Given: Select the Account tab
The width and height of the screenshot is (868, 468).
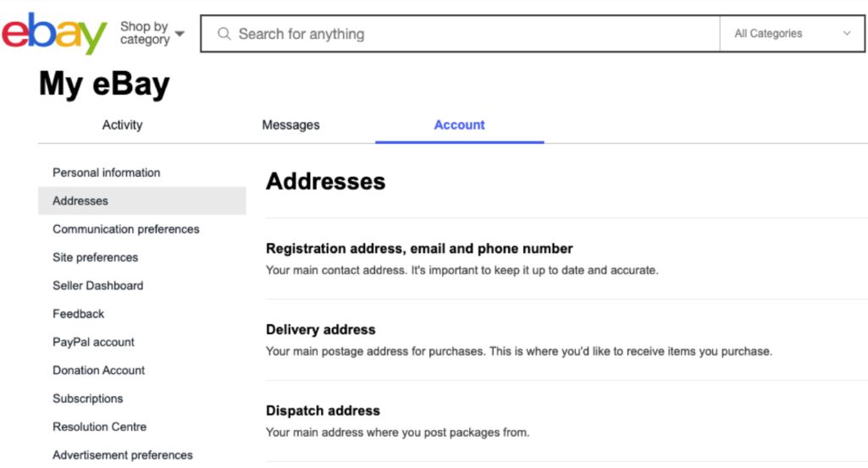Looking at the screenshot, I should coord(460,125).
